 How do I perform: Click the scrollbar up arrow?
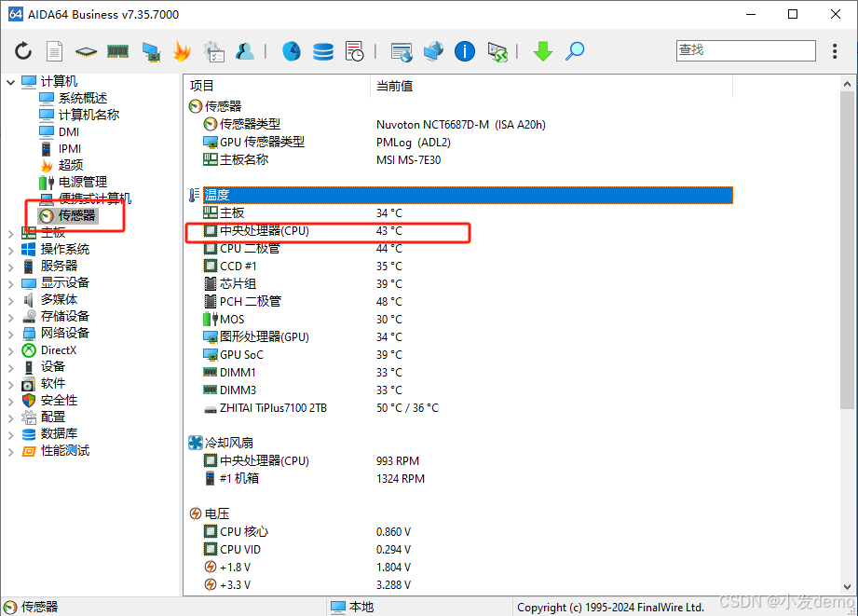847,84
